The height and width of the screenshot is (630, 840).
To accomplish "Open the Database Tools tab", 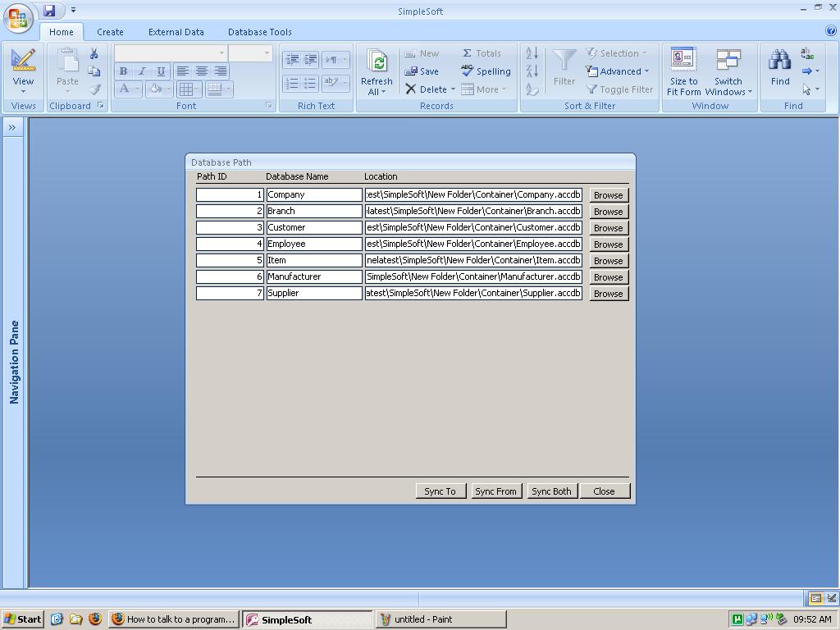I will coord(260,32).
